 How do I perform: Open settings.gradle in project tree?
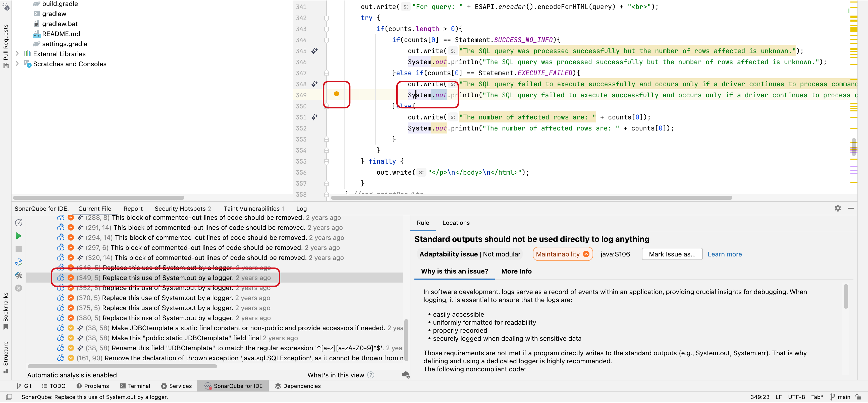pyautogui.click(x=64, y=44)
